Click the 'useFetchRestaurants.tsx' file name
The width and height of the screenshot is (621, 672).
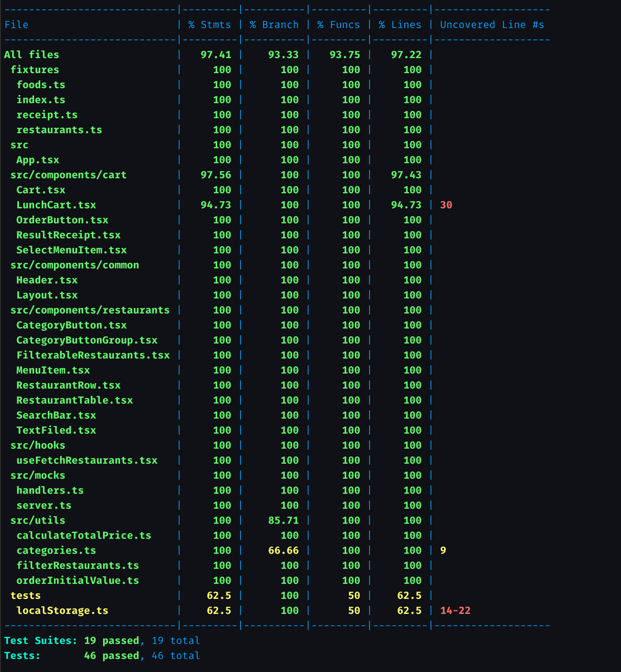click(x=87, y=460)
